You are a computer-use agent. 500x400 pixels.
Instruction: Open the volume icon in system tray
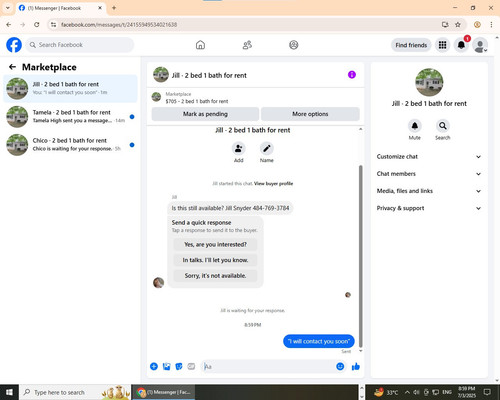click(416, 392)
